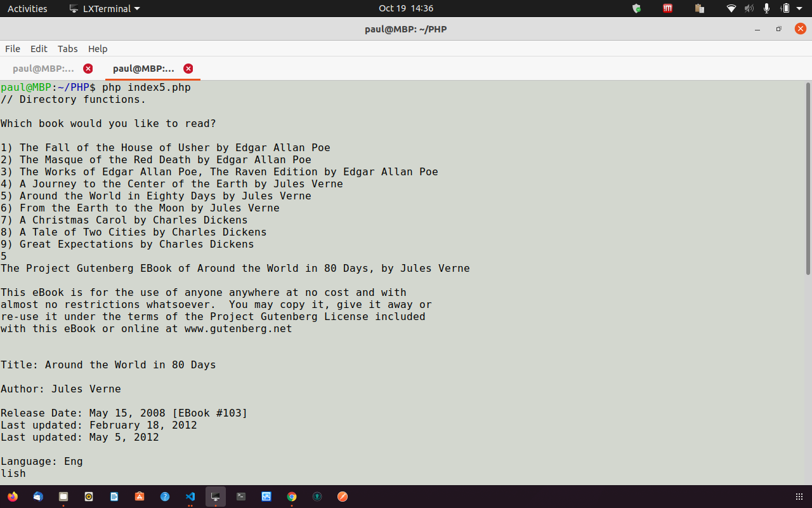Click the 'The Raven Edition' book line
The image size is (812, 508).
pos(219,172)
